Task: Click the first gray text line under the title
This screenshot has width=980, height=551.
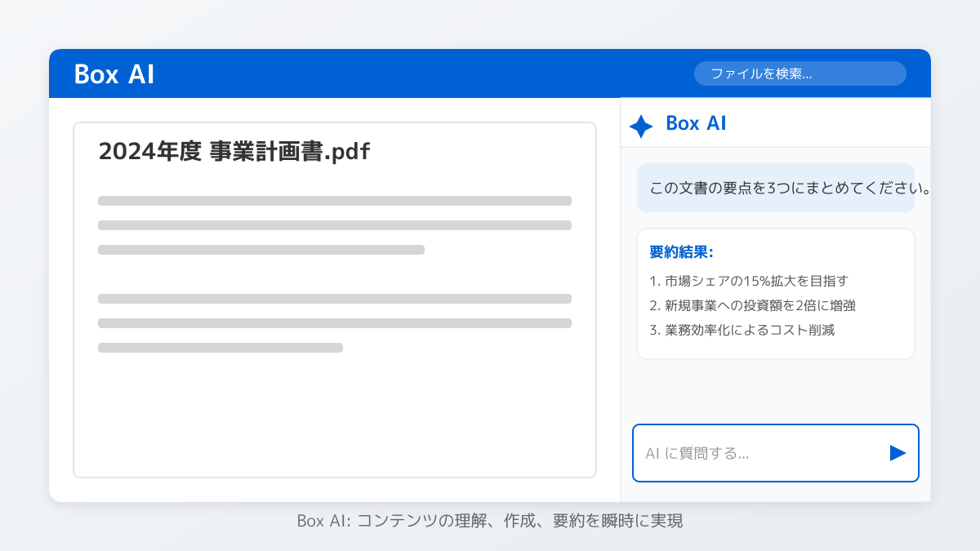Action: [335, 201]
